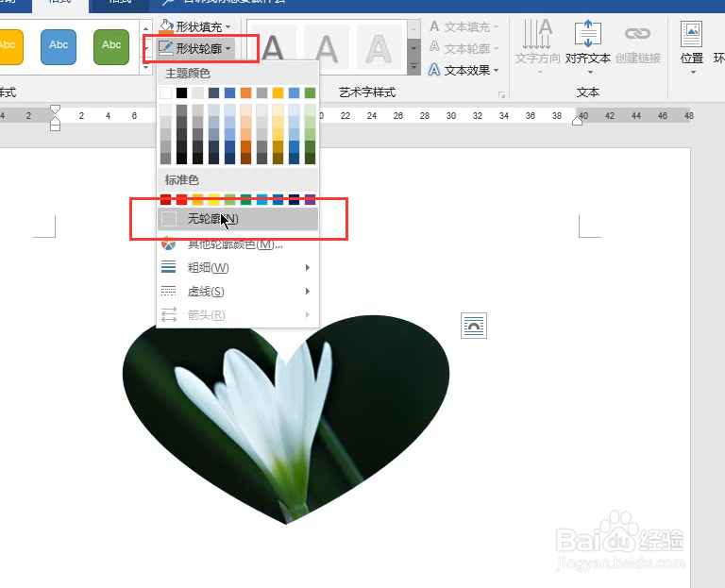Click the Shape Fill paint bucket icon
This screenshot has width=725, height=588.
click(166, 26)
